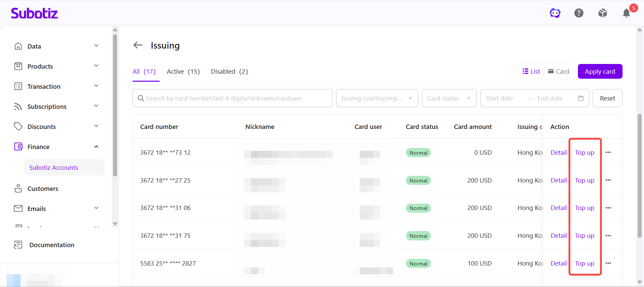This screenshot has height=287, width=644.
Task: Expand the Data menu chevron
Action: pos(96,46)
